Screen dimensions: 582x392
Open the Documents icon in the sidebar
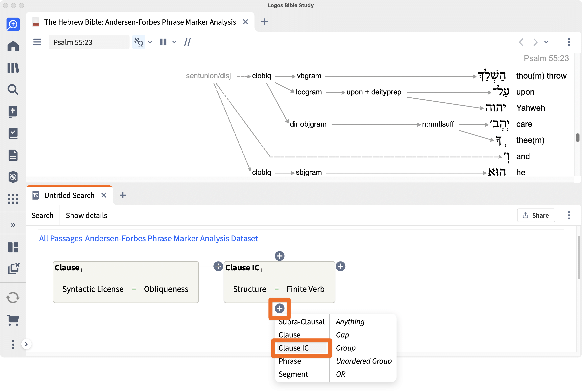(x=13, y=155)
